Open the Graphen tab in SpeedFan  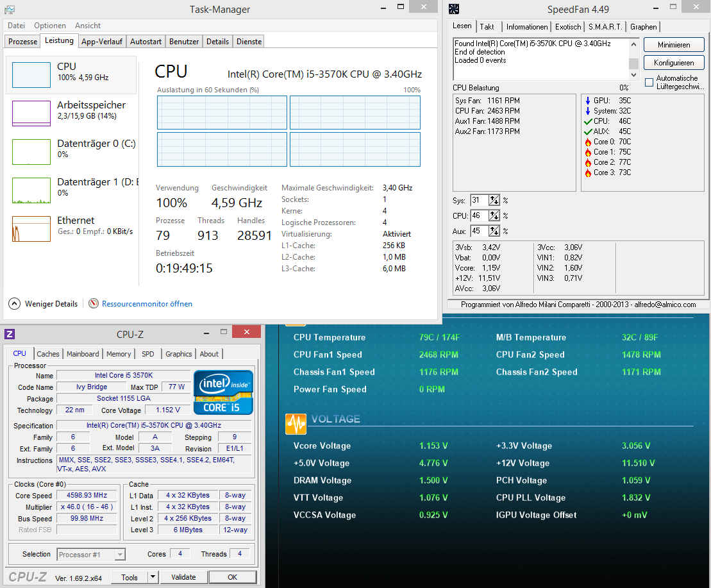click(x=644, y=27)
